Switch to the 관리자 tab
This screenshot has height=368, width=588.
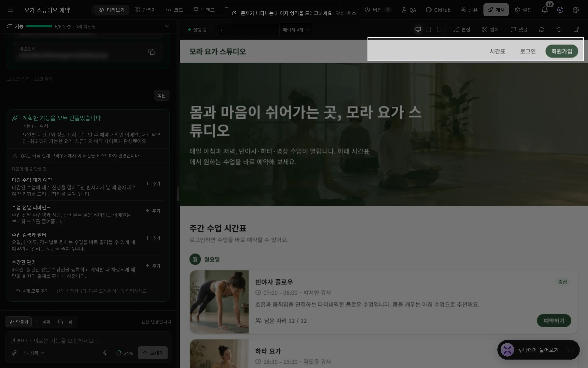pyautogui.click(x=145, y=10)
